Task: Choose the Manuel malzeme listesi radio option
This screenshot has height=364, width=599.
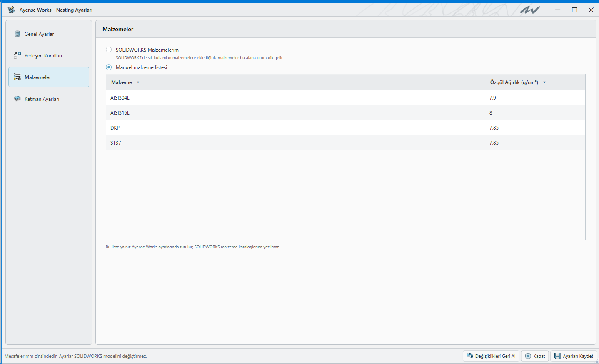Action: pyautogui.click(x=109, y=67)
